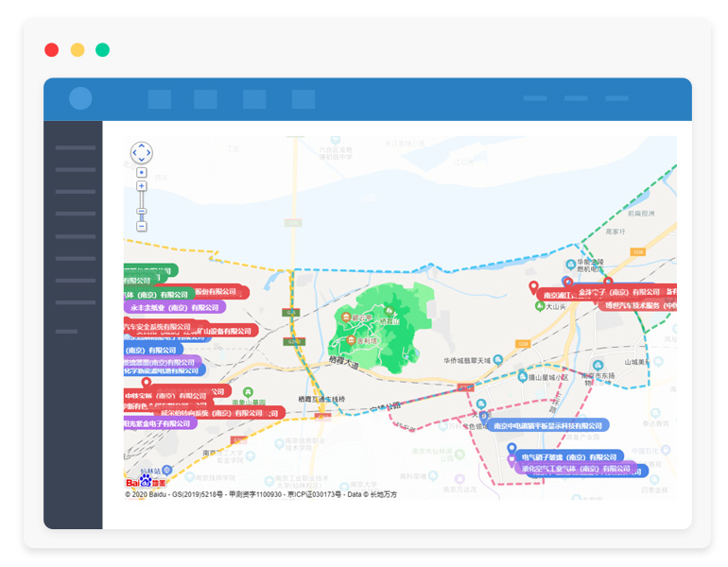Viewport: 728px width, 567px height.
Task: Open the purple 液化空气工业气体(南京)有限公司 label
Action: tap(576, 469)
